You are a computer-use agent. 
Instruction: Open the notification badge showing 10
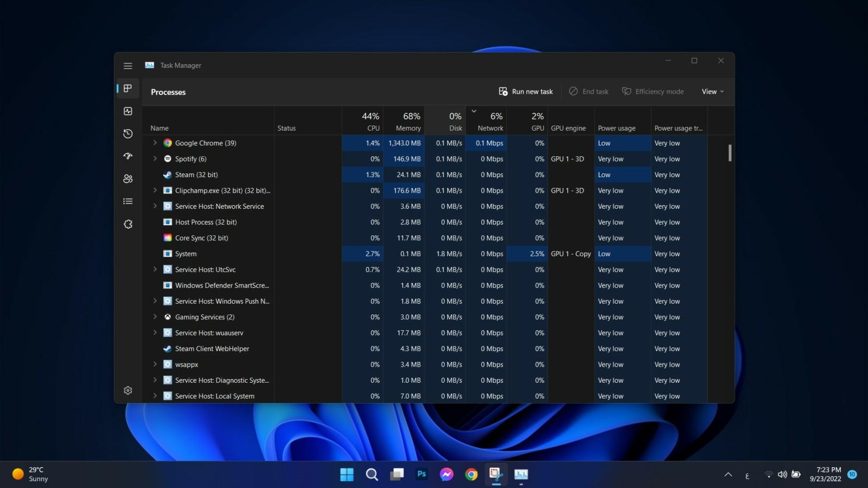852,474
